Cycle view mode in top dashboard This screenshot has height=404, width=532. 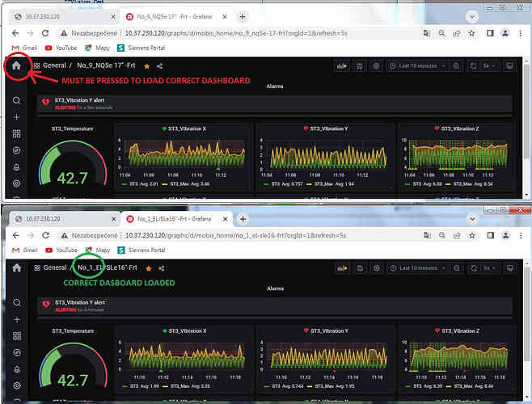[509, 66]
